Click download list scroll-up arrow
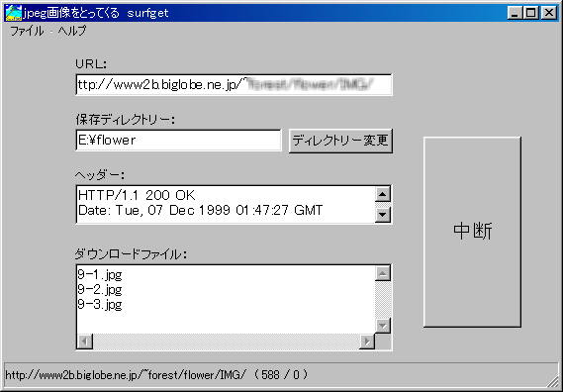The width and height of the screenshot is (563, 392). [383, 274]
